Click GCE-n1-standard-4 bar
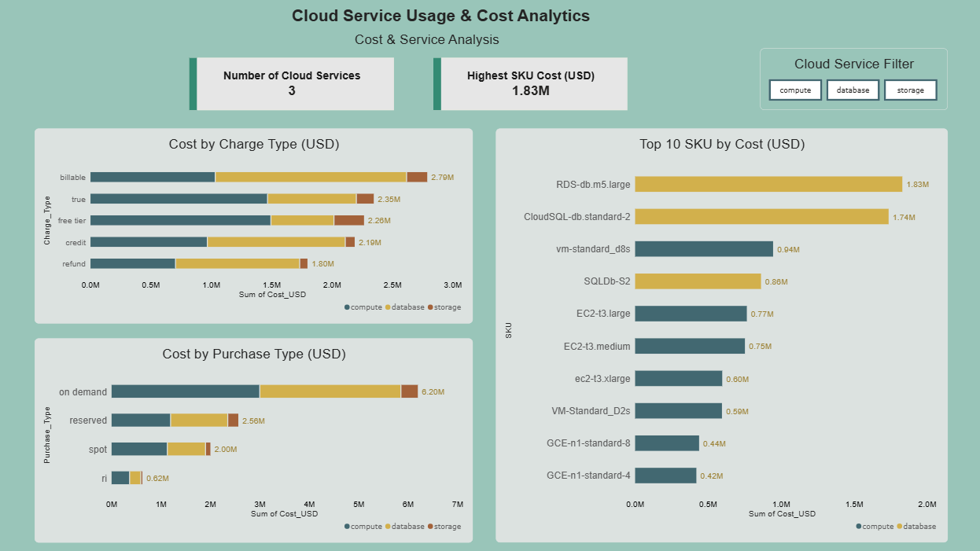This screenshot has width=980, height=551. tap(665, 476)
